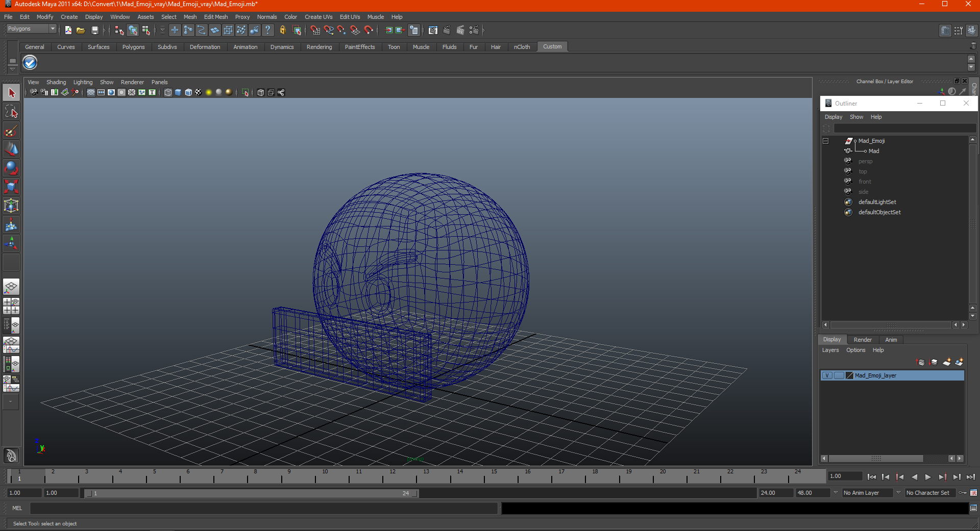Pick the Move tool (cone icon)
980x531 pixels.
11,149
